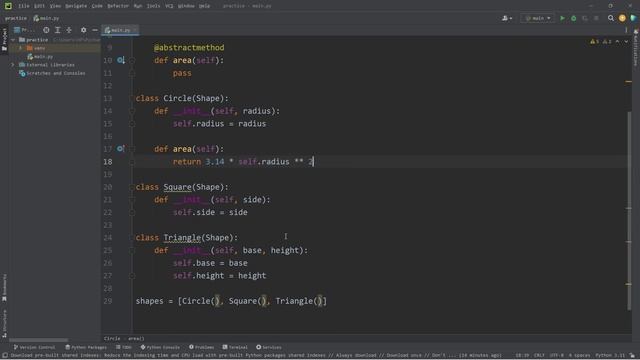
Task: Click the editor vertical scrollbar thumb
Action: [629, 210]
